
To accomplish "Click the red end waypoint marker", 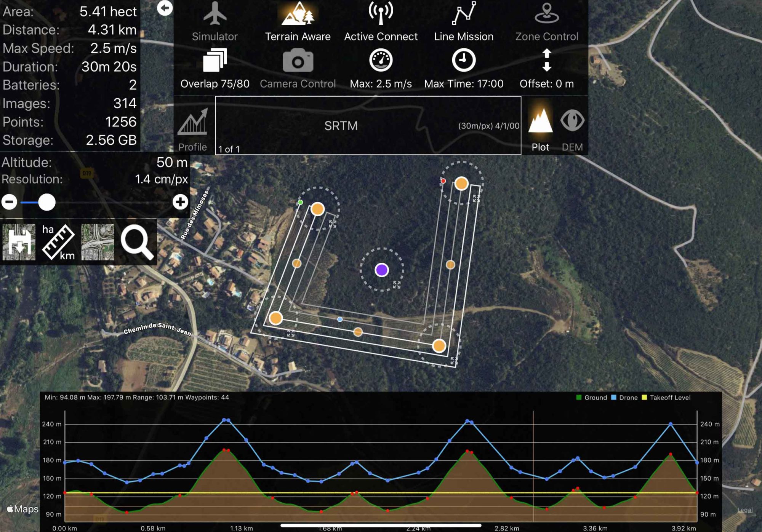I will point(443,181).
